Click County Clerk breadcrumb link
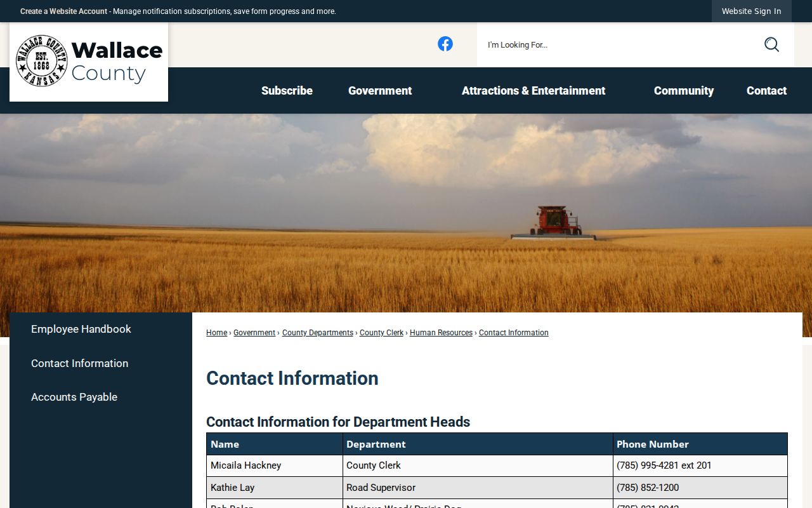This screenshot has width=812, height=508. (381, 333)
